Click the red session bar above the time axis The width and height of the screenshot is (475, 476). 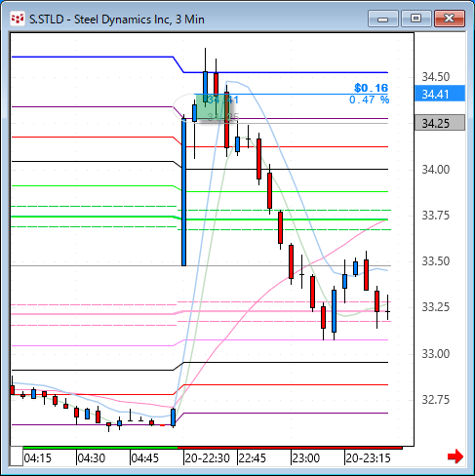290,448
